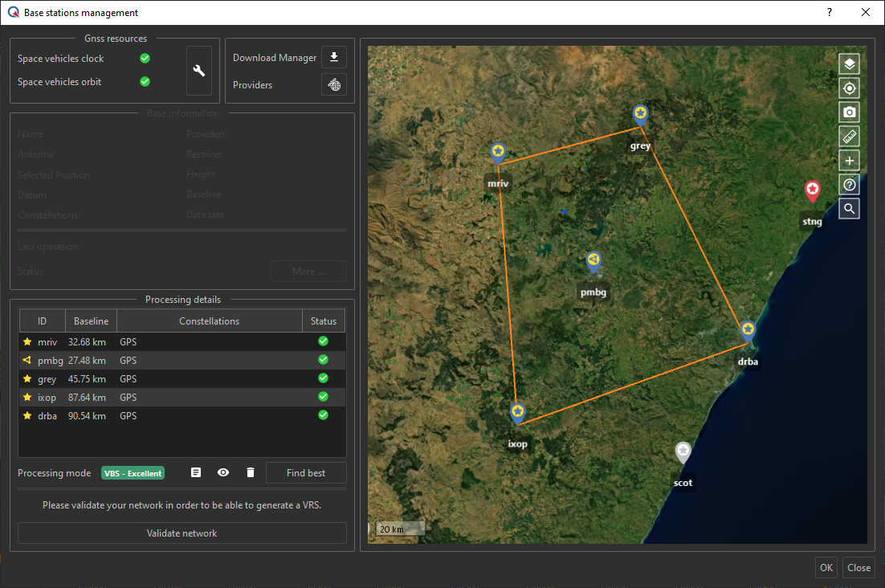Delete processing entries with trash icon

[251, 472]
